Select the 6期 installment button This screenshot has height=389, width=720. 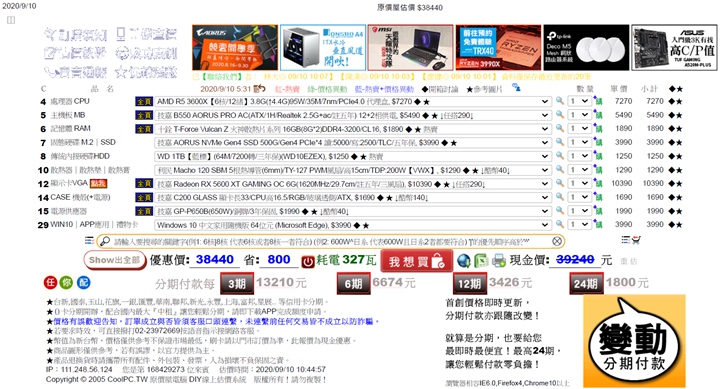(353, 283)
